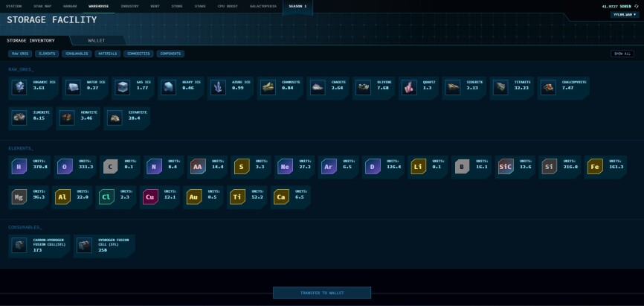The height and width of the screenshot is (306, 644).
Task: Click the Boron (B) element icon
Action: [x=462, y=167]
